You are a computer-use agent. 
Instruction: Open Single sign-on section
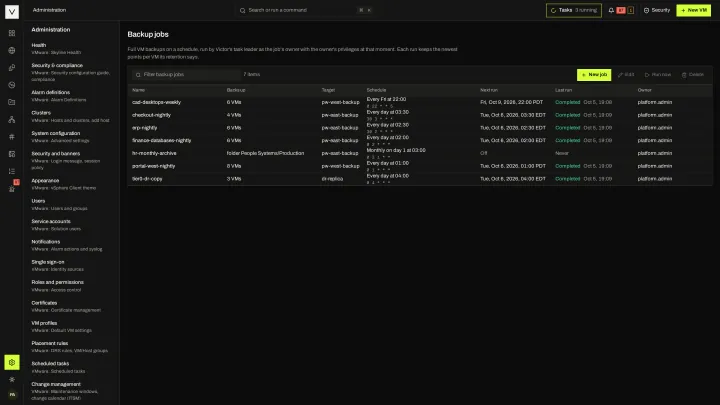(71, 265)
